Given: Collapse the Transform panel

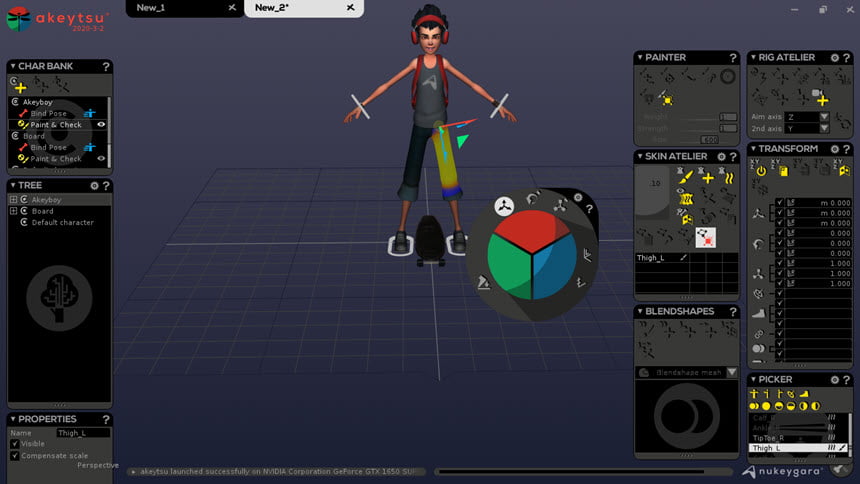Looking at the screenshot, I should 753,149.
